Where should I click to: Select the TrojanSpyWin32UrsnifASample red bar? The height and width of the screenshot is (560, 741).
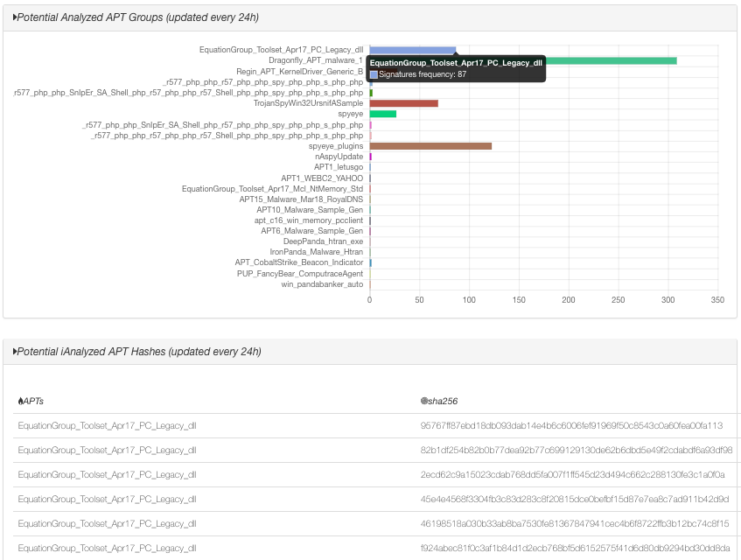click(403, 103)
